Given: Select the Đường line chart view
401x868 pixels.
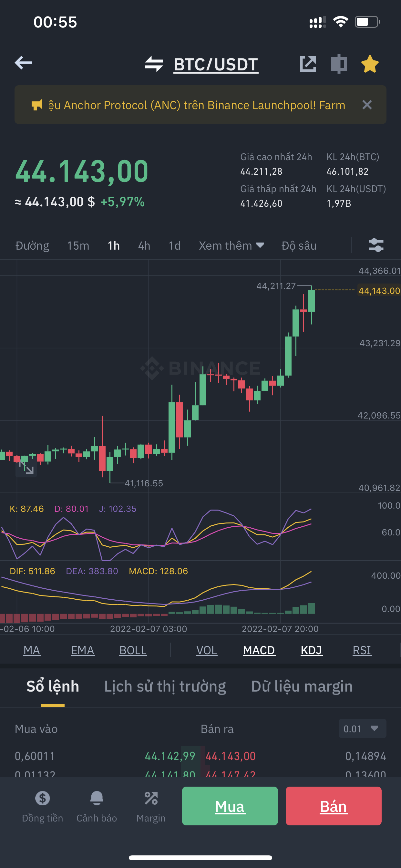Looking at the screenshot, I should click(32, 246).
